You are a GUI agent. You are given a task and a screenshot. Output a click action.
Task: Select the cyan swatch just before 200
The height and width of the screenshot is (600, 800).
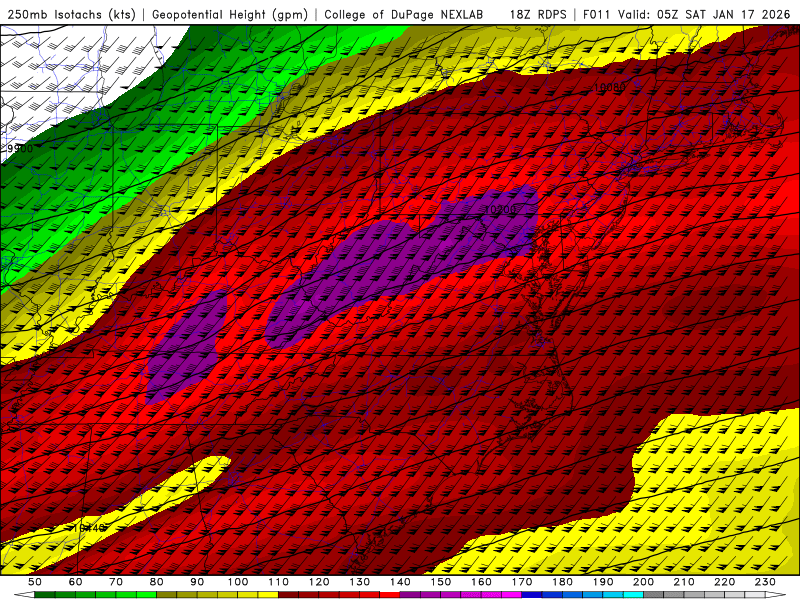633,595
